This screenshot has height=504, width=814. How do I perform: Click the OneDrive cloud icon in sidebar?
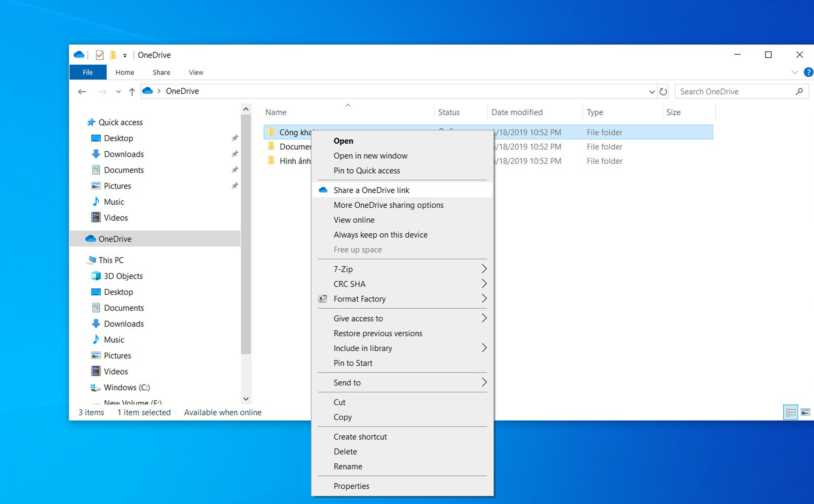click(94, 238)
